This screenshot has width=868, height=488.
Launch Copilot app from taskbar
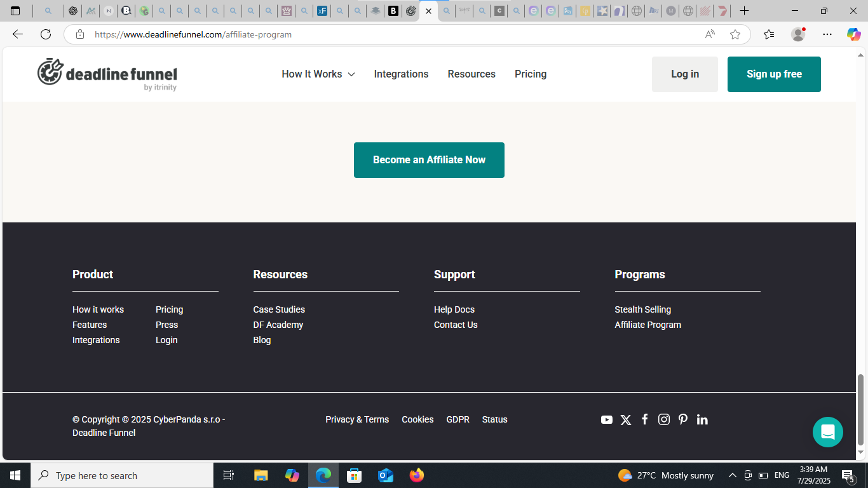point(292,475)
